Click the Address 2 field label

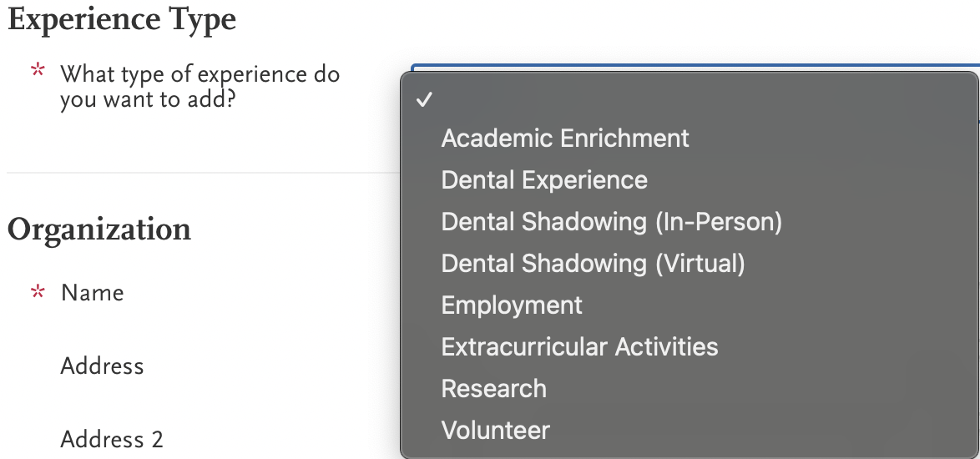click(x=112, y=440)
